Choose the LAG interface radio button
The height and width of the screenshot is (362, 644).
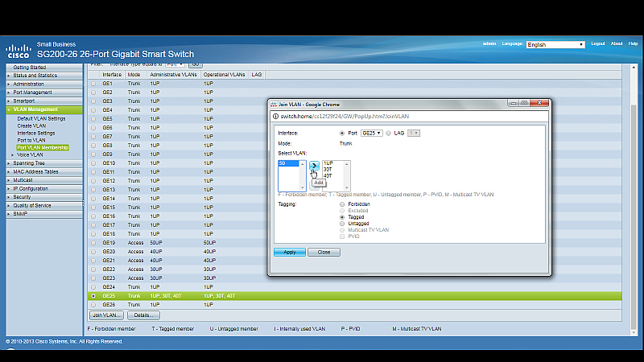tap(390, 133)
